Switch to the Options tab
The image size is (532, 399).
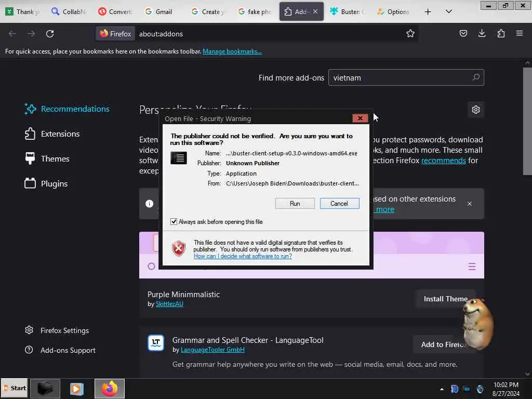click(x=395, y=11)
